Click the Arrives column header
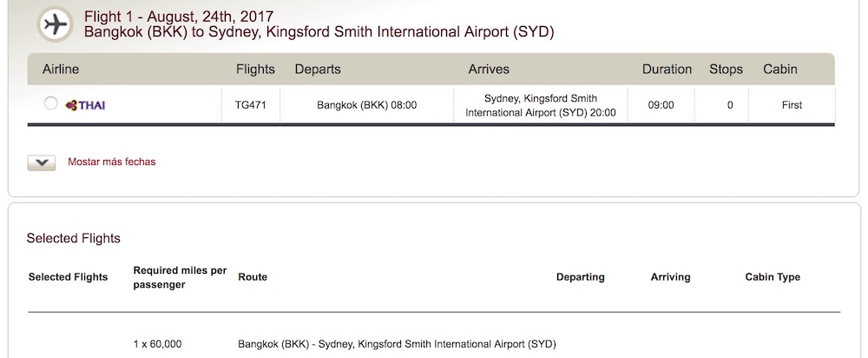 tap(489, 70)
